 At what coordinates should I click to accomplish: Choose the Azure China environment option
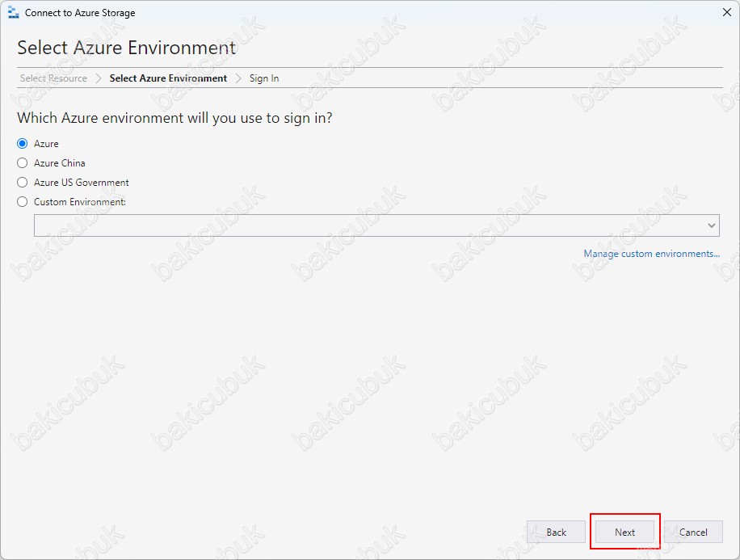tap(22, 163)
